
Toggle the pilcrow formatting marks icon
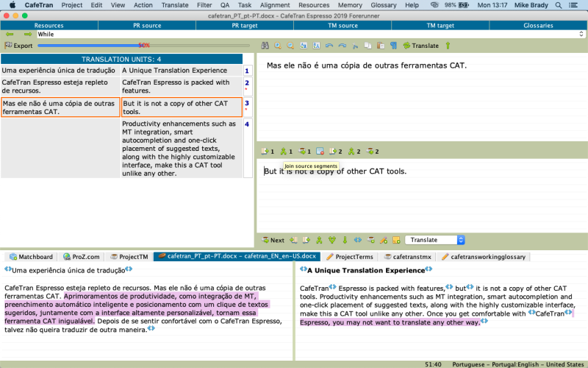pyautogui.click(x=393, y=46)
